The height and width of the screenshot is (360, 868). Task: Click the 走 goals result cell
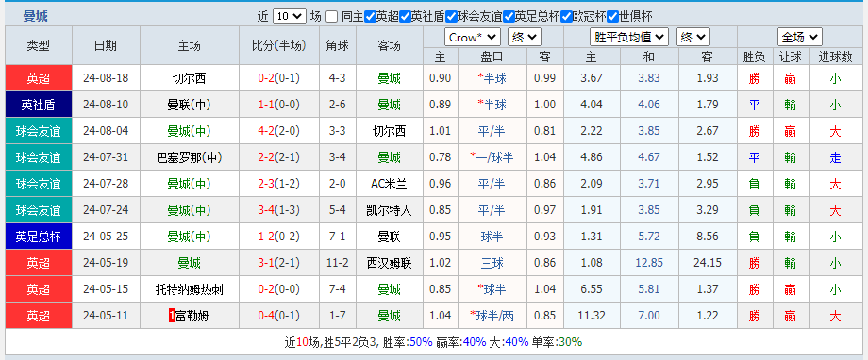click(835, 158)
